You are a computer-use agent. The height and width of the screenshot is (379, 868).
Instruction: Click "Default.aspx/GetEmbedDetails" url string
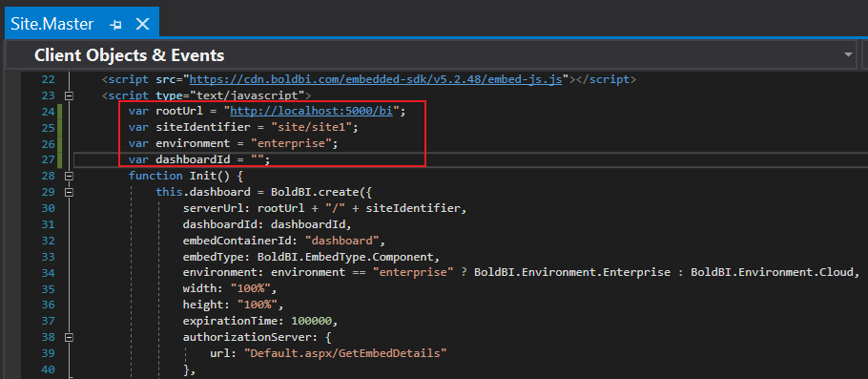click(345, 353)
